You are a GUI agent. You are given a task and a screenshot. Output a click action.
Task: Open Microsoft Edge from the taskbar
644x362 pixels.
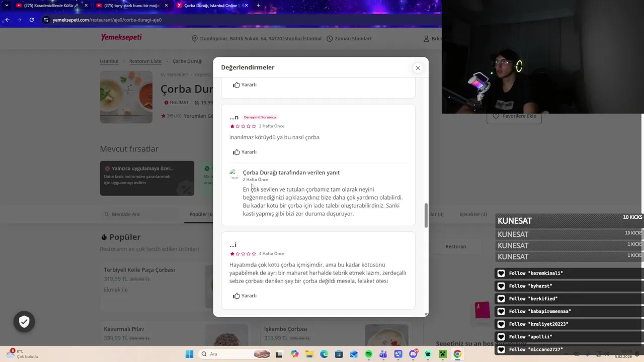(x=324, y=354)
